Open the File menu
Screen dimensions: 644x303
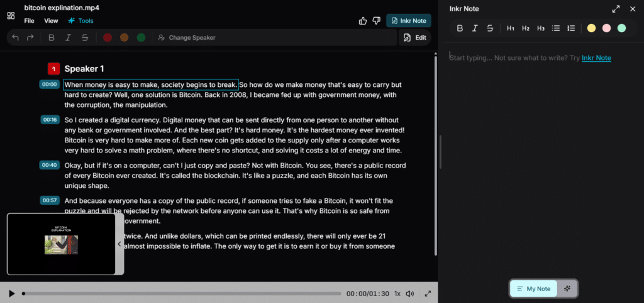29,21
